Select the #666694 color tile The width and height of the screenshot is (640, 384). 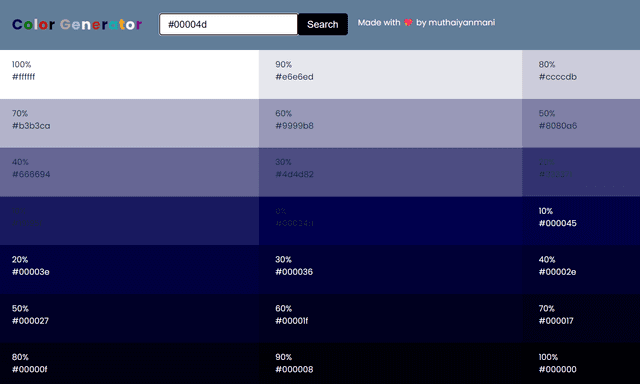tap(129, 172)
